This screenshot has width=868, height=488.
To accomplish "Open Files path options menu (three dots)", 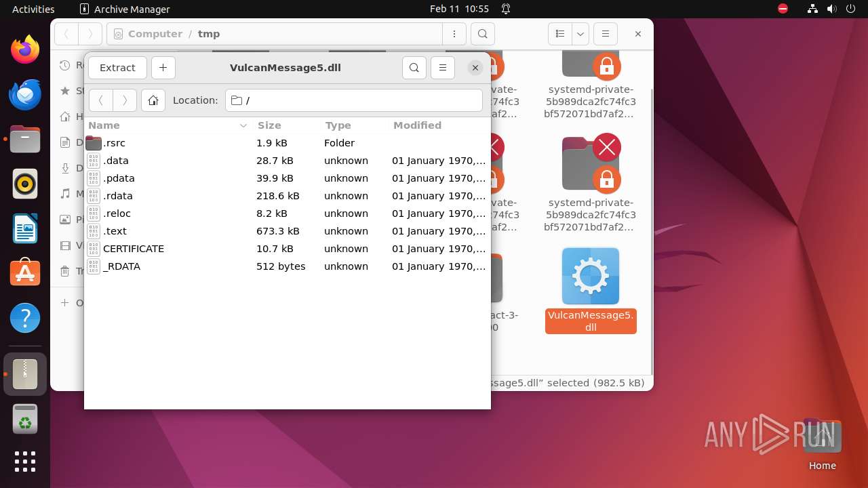I will 454,34.
